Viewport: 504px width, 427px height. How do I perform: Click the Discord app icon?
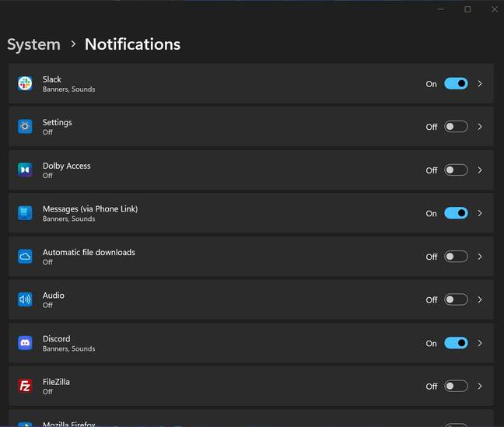(x=25, y=343)
